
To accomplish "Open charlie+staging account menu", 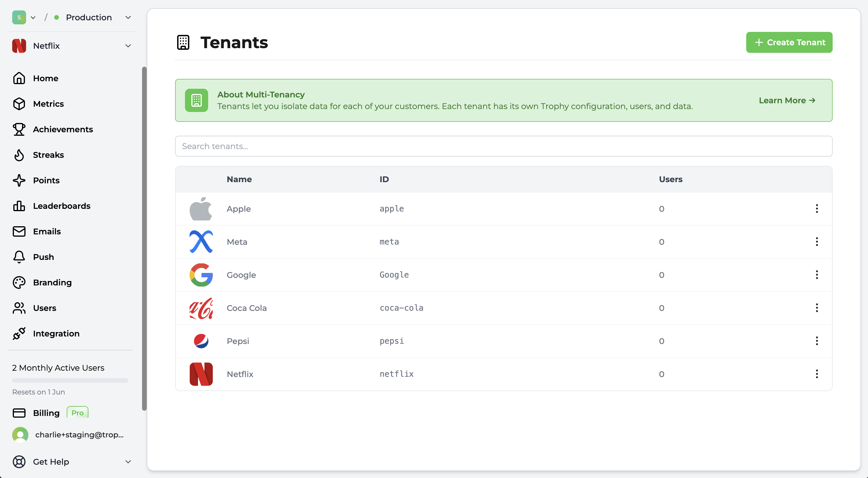I will tap(79, 435).
